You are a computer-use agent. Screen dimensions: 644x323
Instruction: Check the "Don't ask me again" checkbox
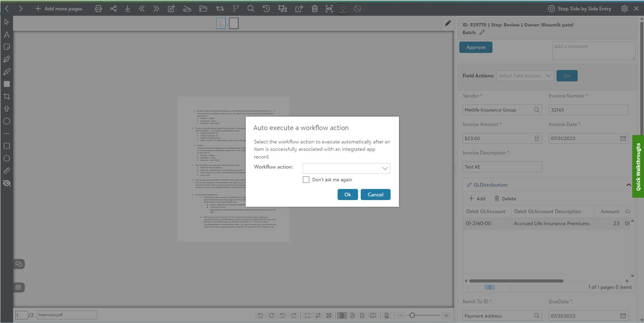(x=306, y=180)
